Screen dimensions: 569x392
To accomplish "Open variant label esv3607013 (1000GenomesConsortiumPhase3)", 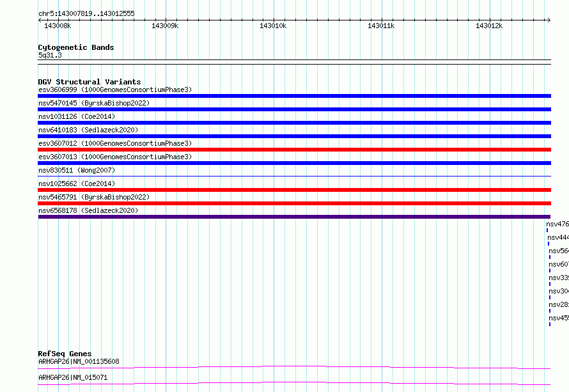I will [115, 157].
